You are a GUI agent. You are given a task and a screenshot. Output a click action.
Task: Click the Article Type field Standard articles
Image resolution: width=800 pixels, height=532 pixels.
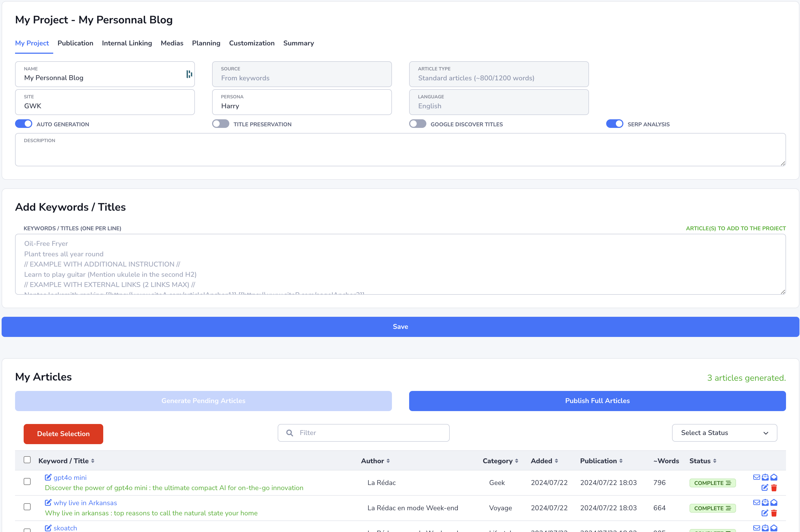(x=499, y=74)
